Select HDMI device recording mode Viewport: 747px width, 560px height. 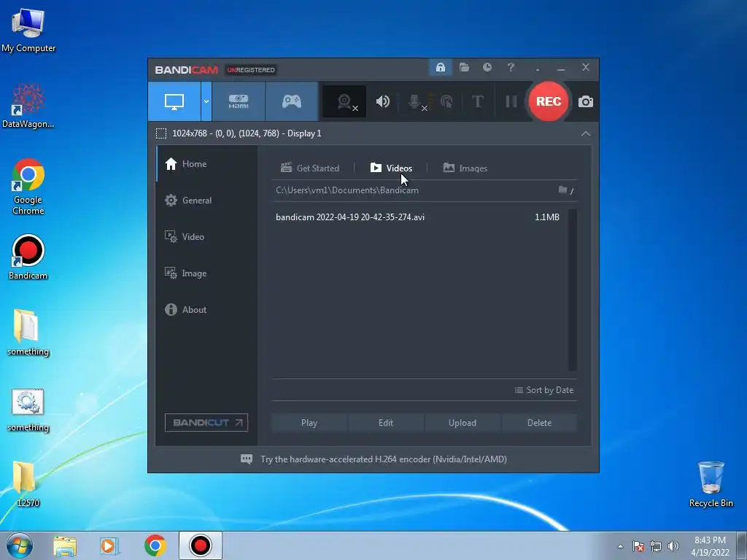pyautogui.click(x=239, y=101)
